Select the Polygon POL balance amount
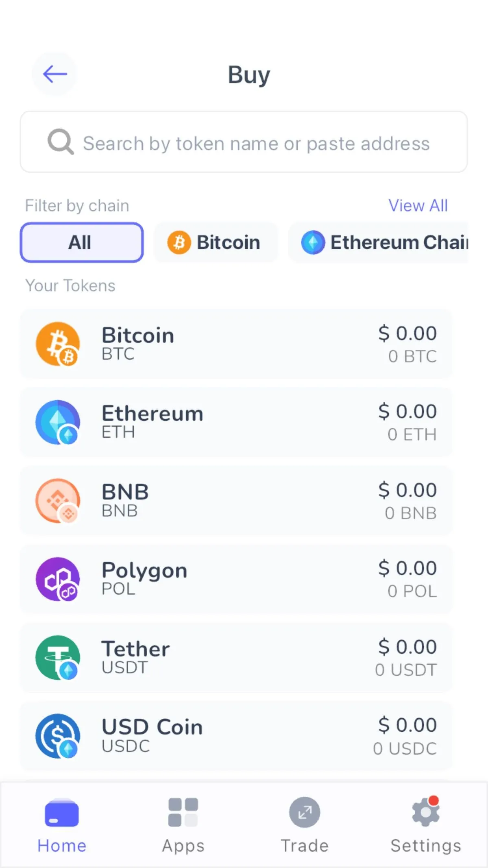The width and height of the screenshot is (488, 868). 412,591
